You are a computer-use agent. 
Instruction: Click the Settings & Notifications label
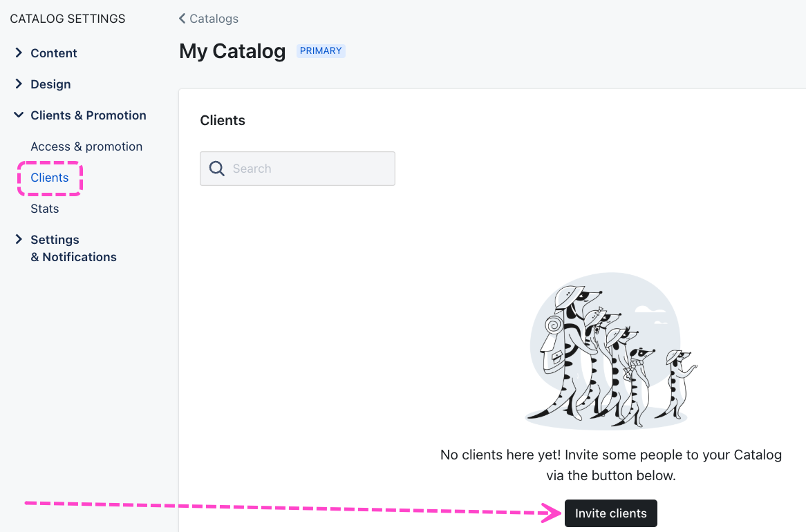pos(73,248)
